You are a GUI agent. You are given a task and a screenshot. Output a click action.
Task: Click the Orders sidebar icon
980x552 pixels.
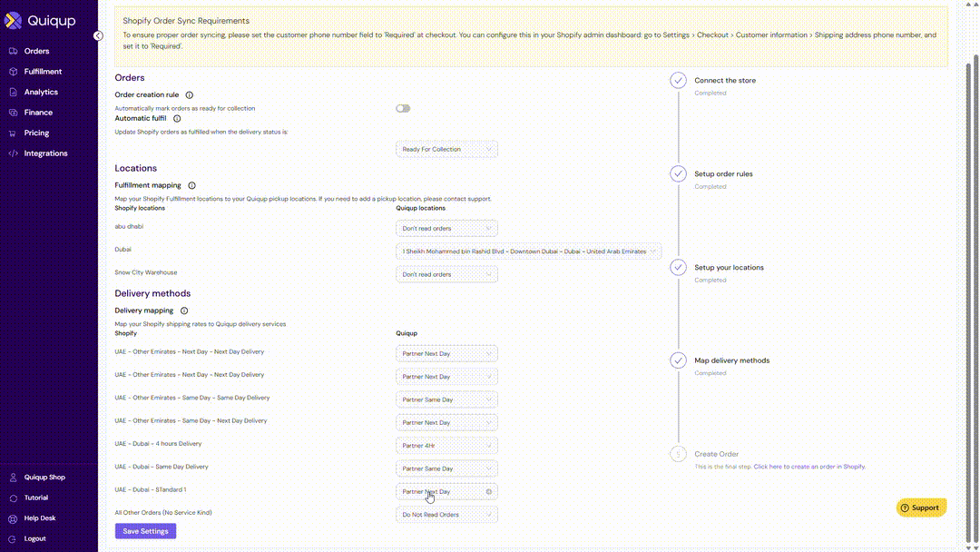tap(13, 51)
